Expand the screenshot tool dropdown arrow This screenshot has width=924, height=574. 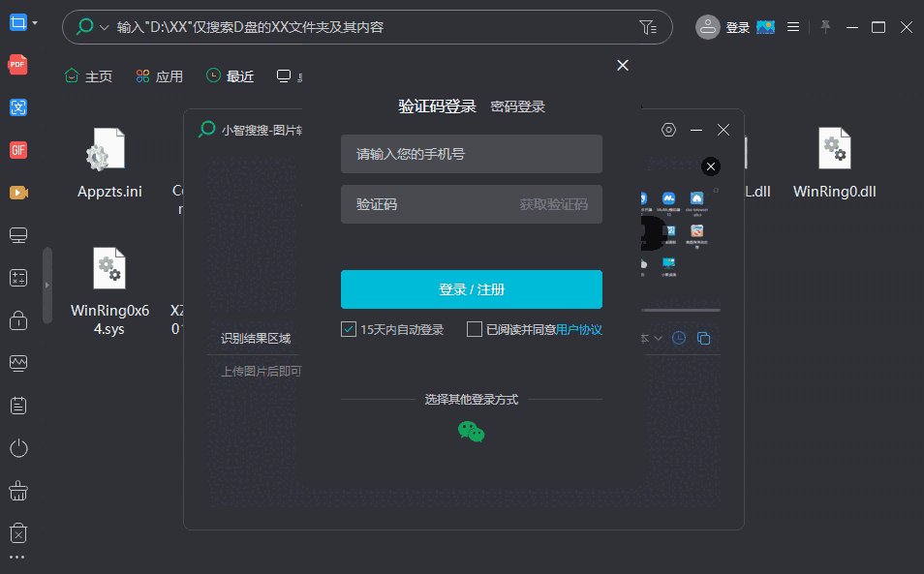(35, 23)
